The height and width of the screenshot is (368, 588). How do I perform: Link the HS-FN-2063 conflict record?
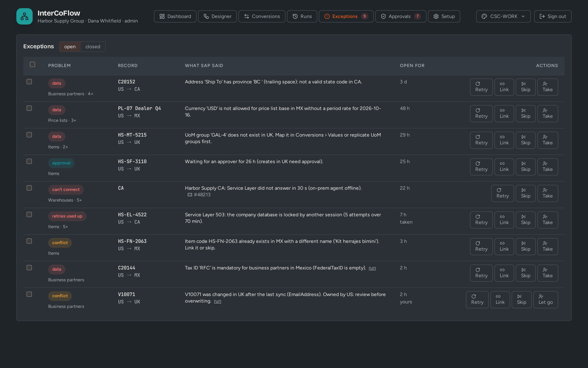504,246
